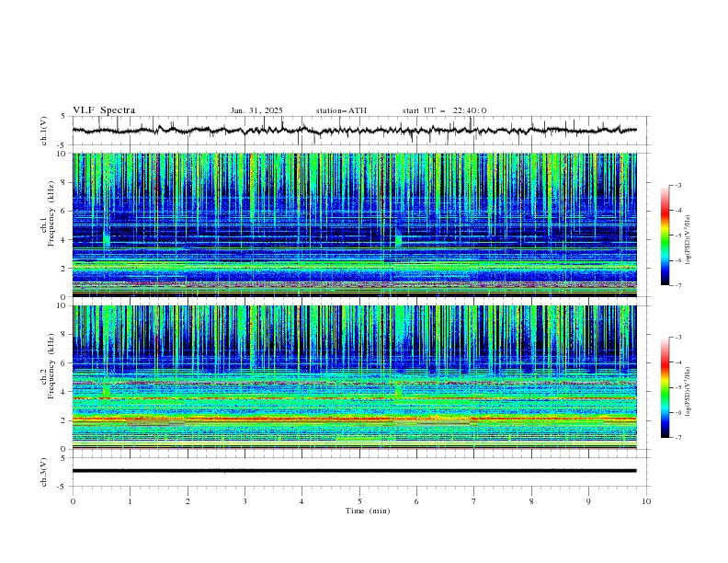The image size is (728, 563).
Task: Click the ch.1 voltage waveform trace
Action: point(354,131)
